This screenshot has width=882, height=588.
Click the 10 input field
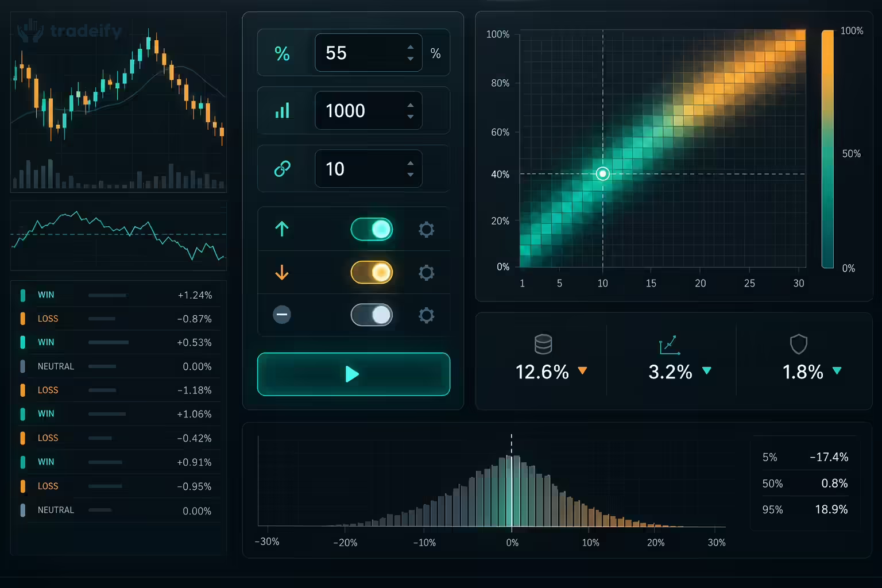click(x=369, y=169)
